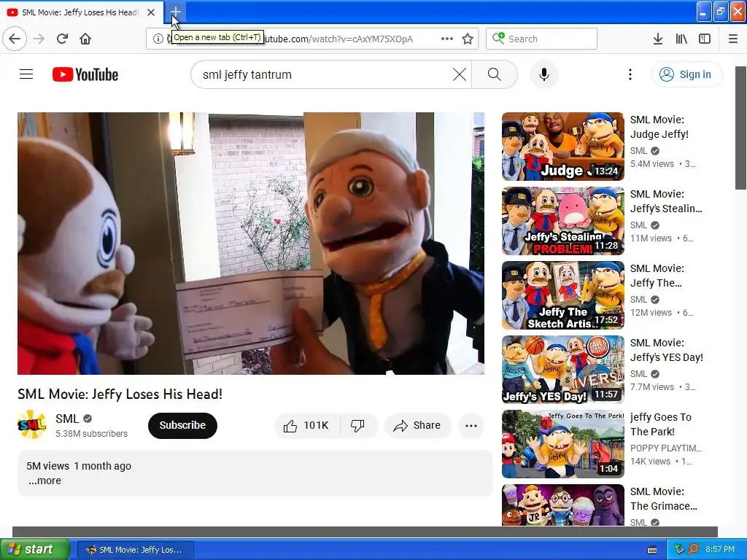Dislike the video with thumbs down

(357, 425)
